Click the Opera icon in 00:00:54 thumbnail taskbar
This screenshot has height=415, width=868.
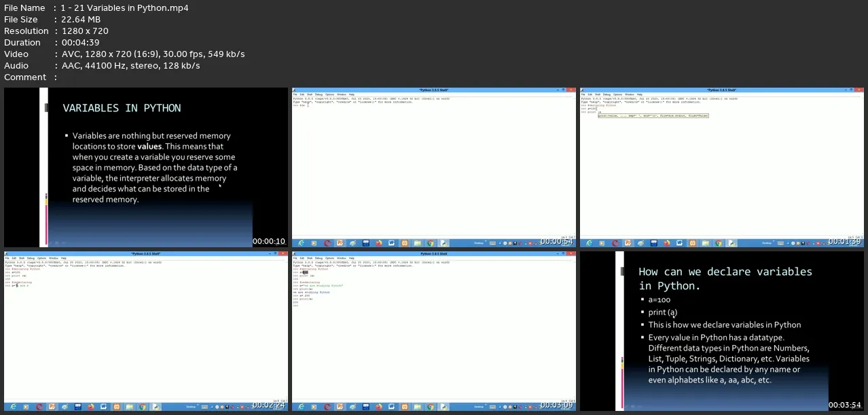pos(327,243)
